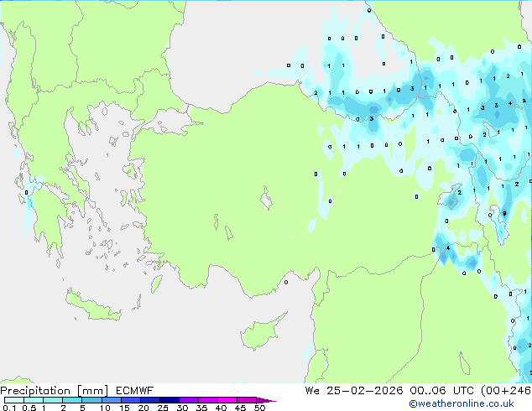The height and width of the screenshot is (411, 532).
Task: Choose the 10–15 mm legend color swatch
Action: click(x=111, y=400)
